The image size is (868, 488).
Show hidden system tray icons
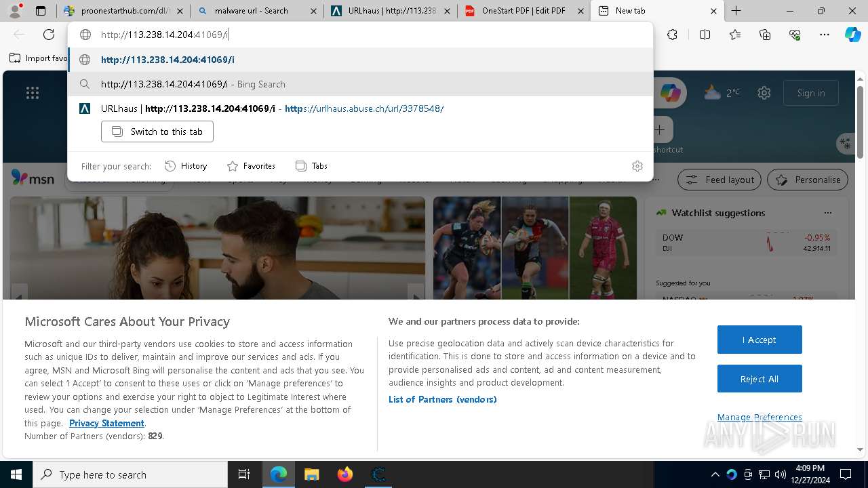click(x=715, y=474)
